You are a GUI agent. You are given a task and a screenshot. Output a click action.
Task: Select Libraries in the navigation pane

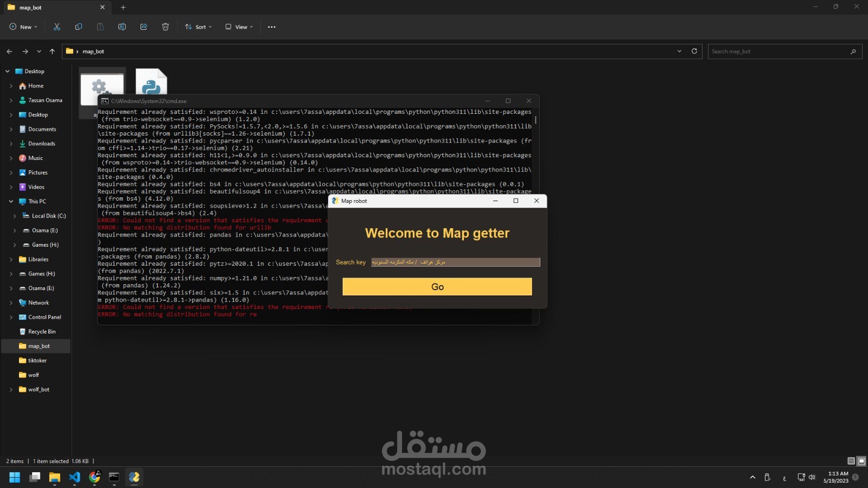pos(38,259)
